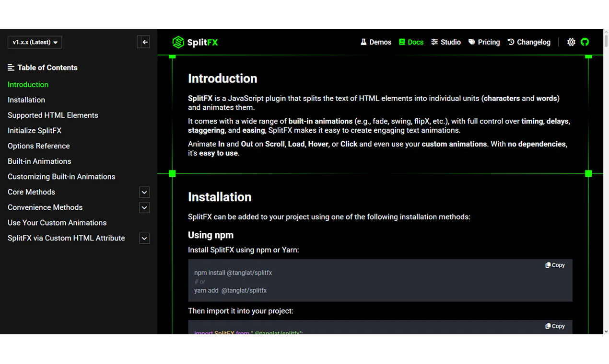The image size is (609, 364).
Task: Open the v1.x.x (Latest) version dropdown
Action: point(35,42)
